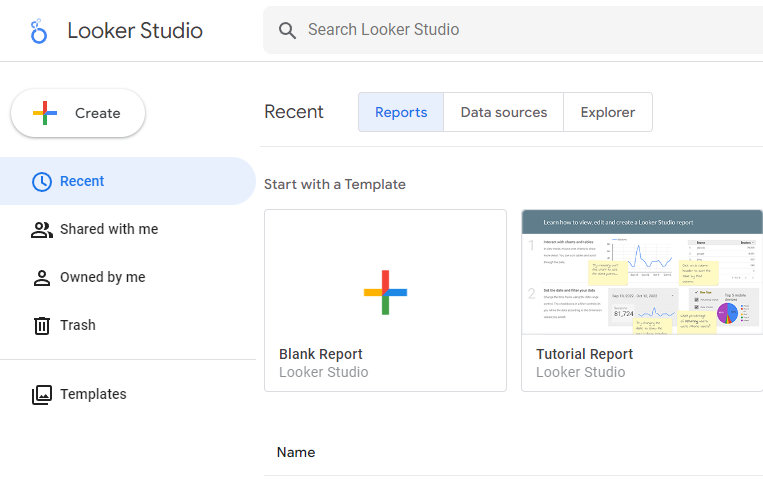Focus the Search Looker Studio field
Image resolution: width=763 pixels, height=482 pixels.
520,30
